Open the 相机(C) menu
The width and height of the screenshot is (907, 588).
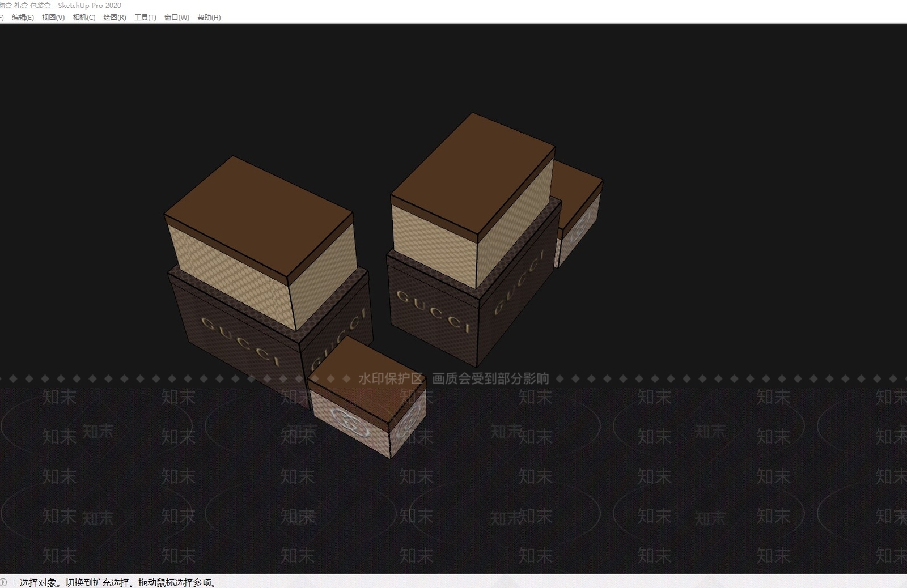pos(84,18)
